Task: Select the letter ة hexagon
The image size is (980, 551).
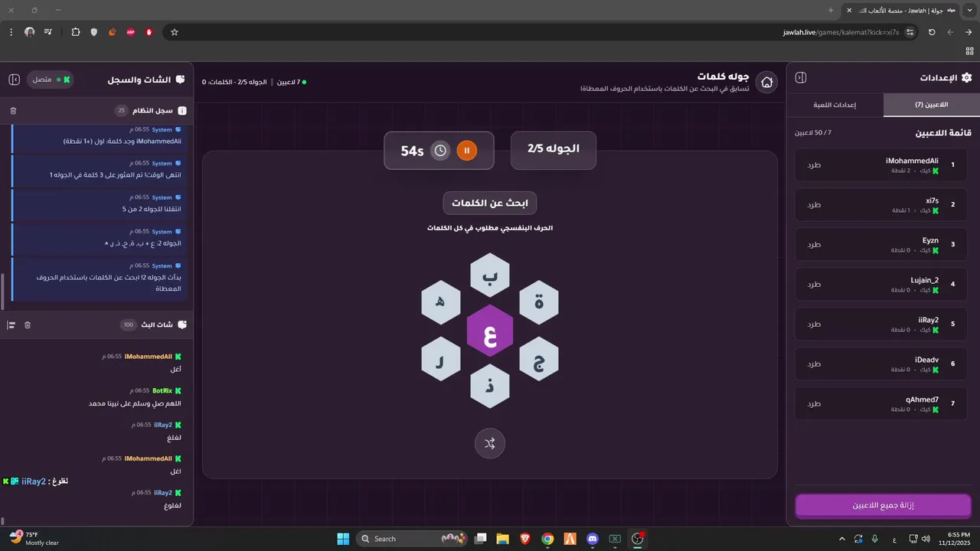Action: pos(539,303)
